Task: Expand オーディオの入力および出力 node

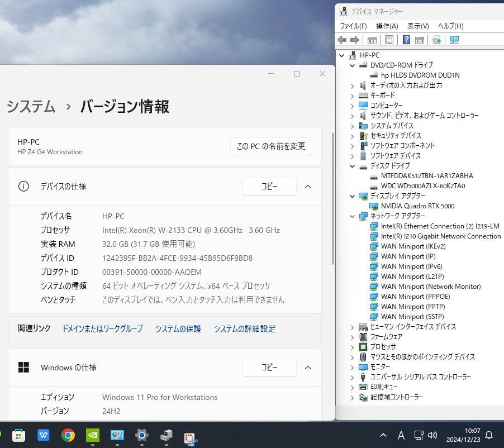Action: click(x=352, y=86)
